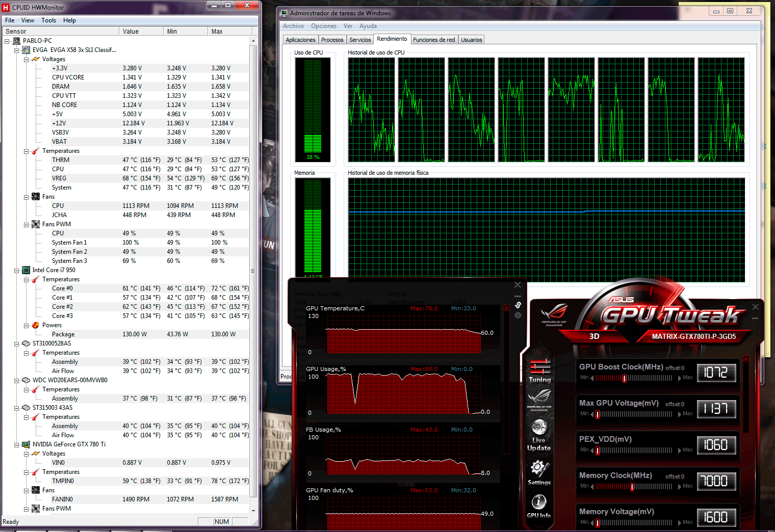Collapse the PABLO-PC tree node
Viewport: 775px width, 532px height.
[x=7, y=41]
